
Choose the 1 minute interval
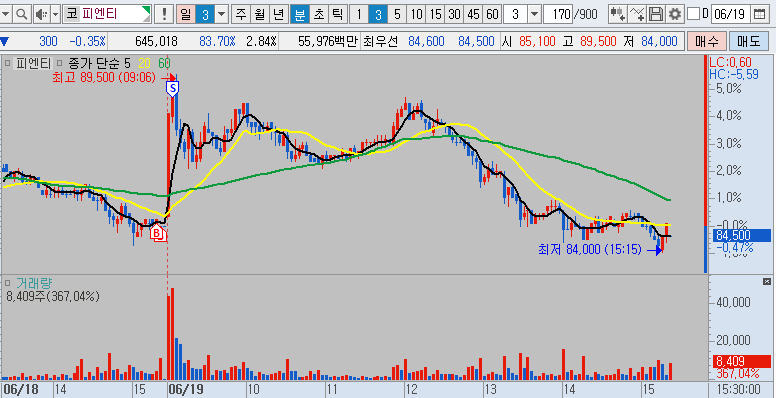tap(359, 14)
